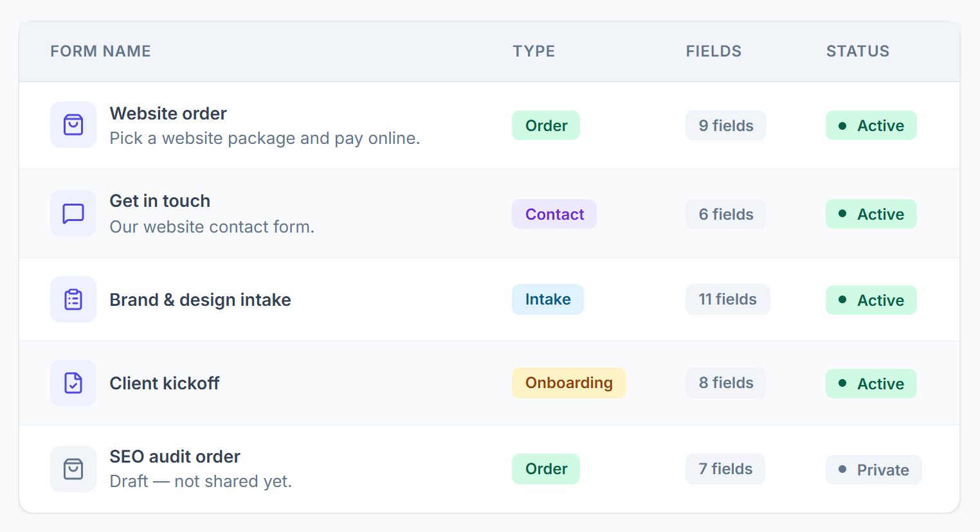Image resolution: width=980 pixels, height=532 pixels.
Task: Click the 11 fields badge
Action: click(728, 299)
